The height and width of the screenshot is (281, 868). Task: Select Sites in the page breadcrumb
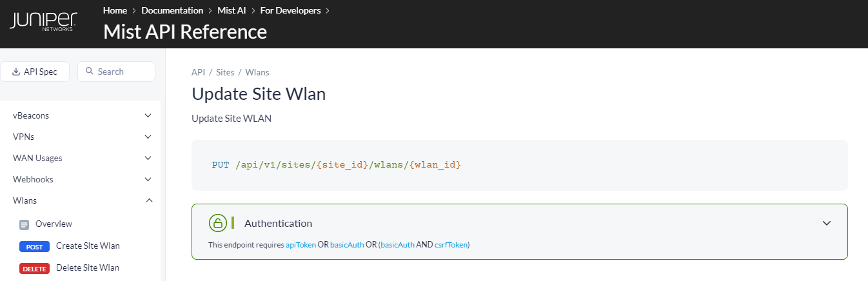225,72
